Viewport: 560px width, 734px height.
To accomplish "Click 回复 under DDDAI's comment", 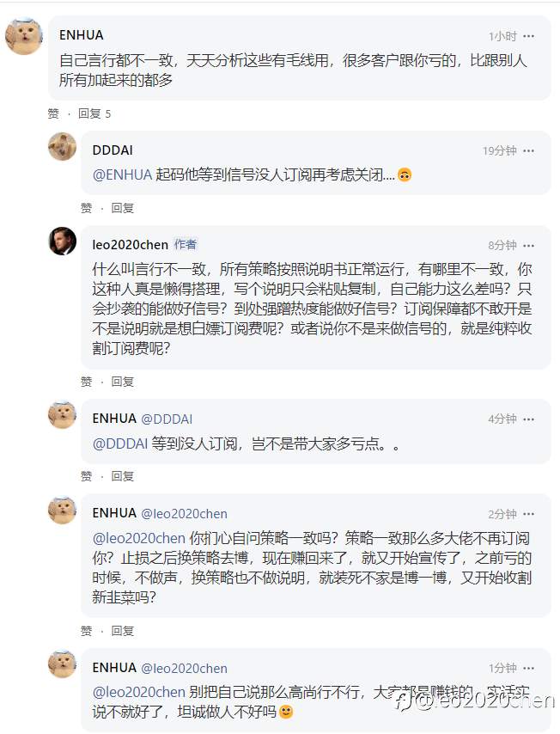I will tap(123, 208).
